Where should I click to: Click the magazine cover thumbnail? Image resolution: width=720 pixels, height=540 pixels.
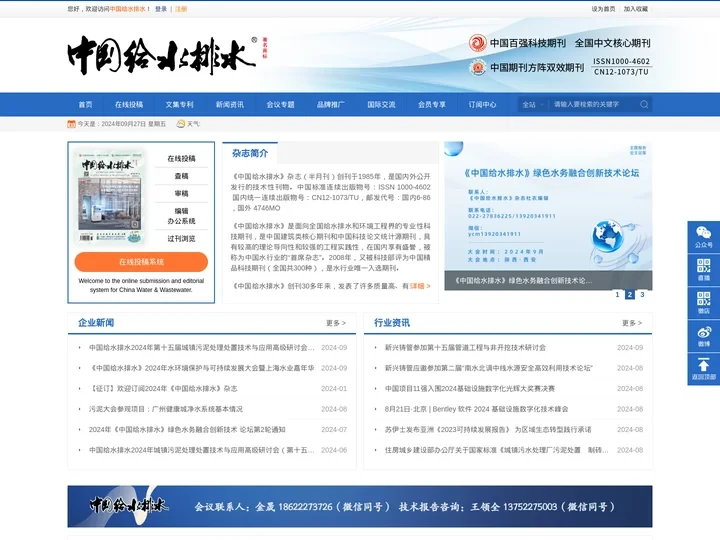click(x=110, y=197)
